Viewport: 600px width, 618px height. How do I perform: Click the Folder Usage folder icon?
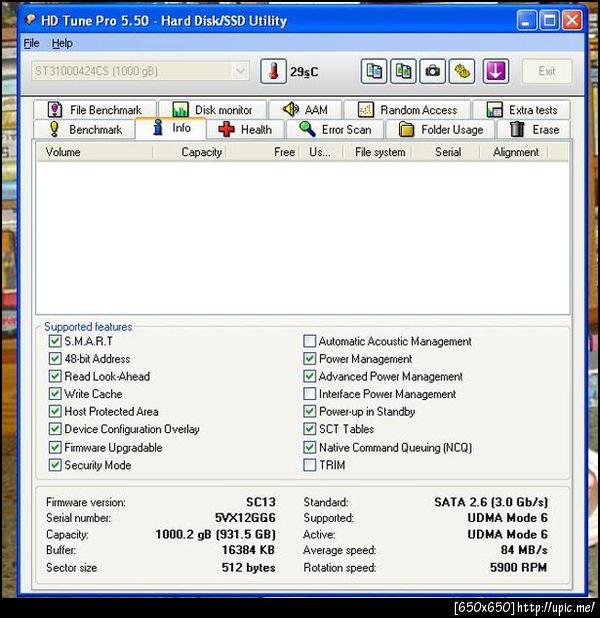pos(406,129)
